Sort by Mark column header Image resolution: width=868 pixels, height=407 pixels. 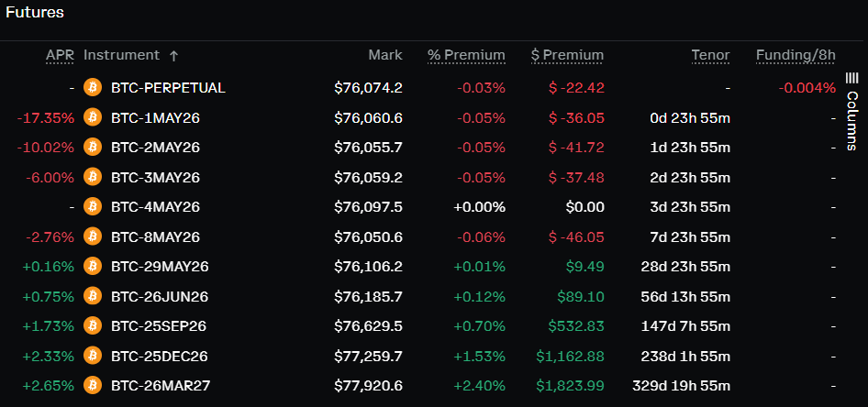(x=385, y=55)
